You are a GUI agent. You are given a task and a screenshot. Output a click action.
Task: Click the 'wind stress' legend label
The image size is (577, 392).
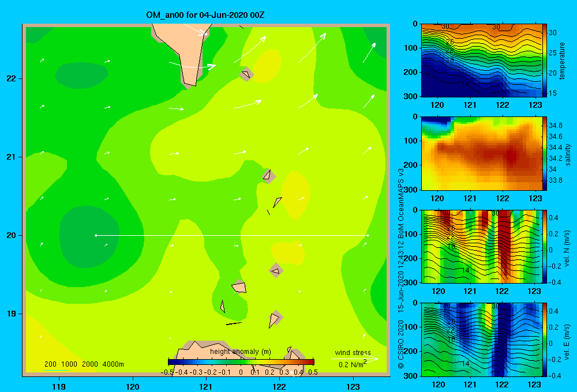pos(353,352)
